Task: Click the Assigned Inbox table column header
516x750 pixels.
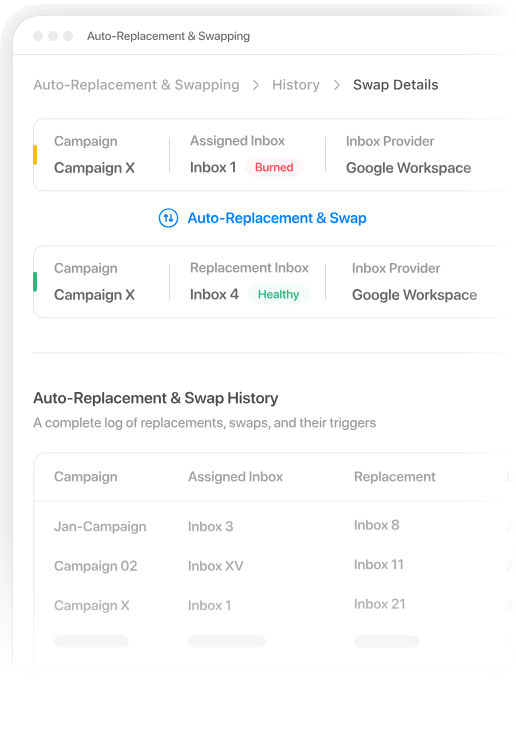Action: coord(235,477)
